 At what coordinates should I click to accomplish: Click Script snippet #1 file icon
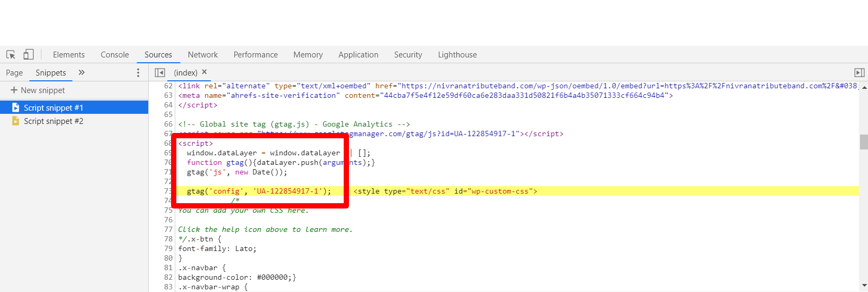click(x=15, y=107)
